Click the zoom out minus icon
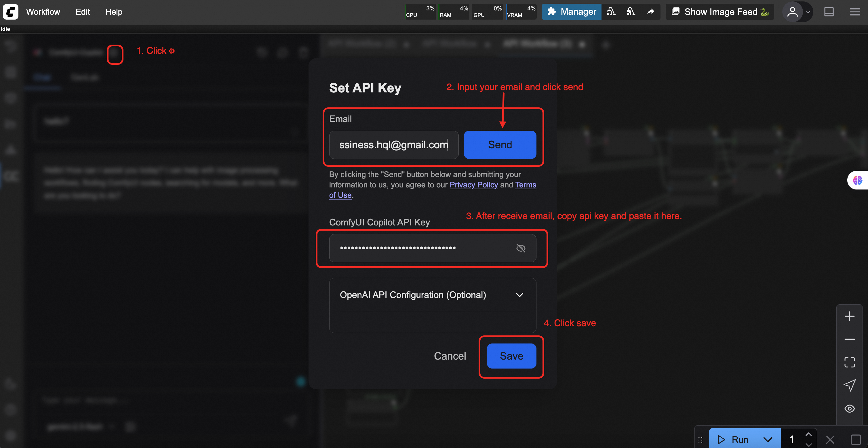 tap(850, 339)
